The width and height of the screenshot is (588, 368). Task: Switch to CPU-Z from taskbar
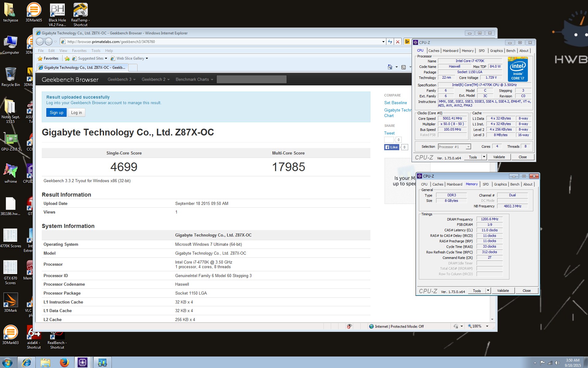(83, 362)
